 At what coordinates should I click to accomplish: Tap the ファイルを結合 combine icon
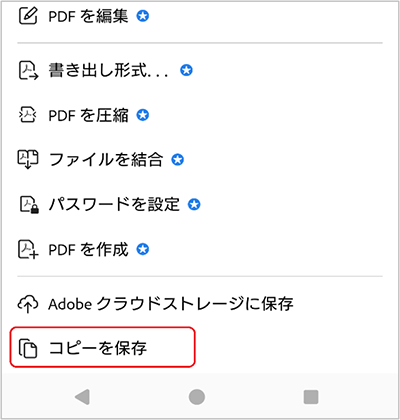[x=28, y=159]
